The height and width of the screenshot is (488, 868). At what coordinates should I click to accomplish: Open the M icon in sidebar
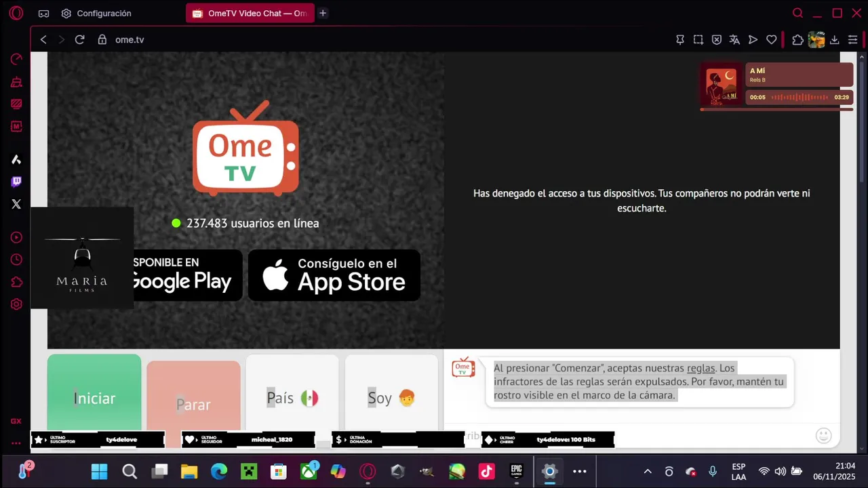coord(16,126)
